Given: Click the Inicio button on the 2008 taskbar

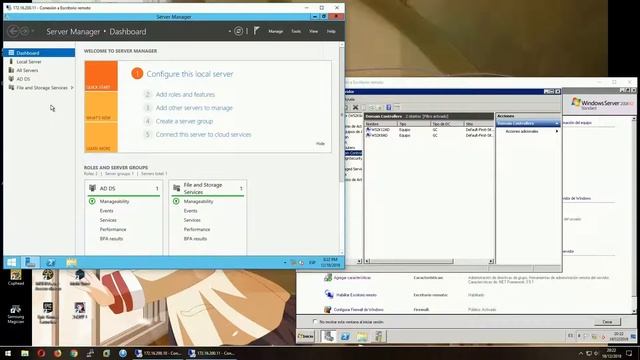Looking at the screenshot, I should (x=306, y=336).
